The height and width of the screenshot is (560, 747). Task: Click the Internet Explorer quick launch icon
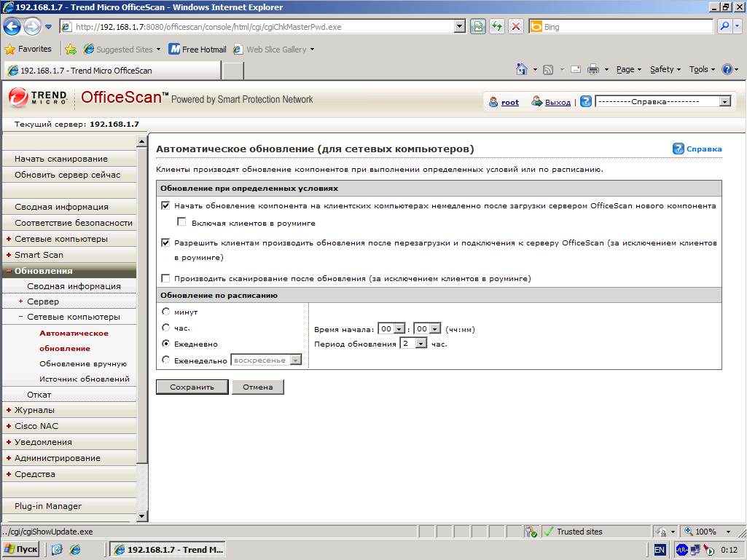(75, 550)
